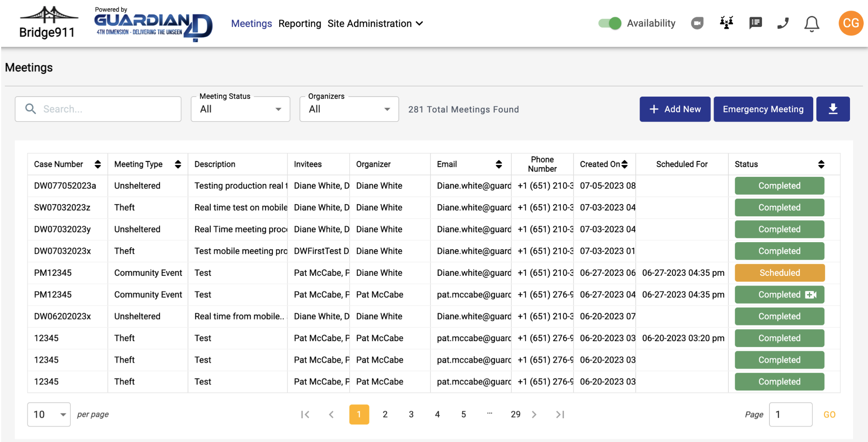This screenshot has width=868, height=442.
Task: Sort table by Status arrows
Action: 821,164
